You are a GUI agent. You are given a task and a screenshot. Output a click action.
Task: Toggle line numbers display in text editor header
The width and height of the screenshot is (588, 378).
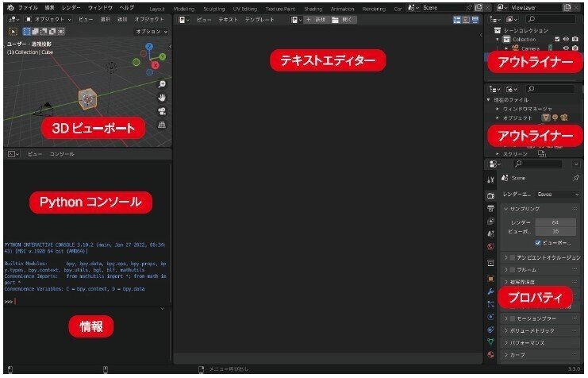457,20
